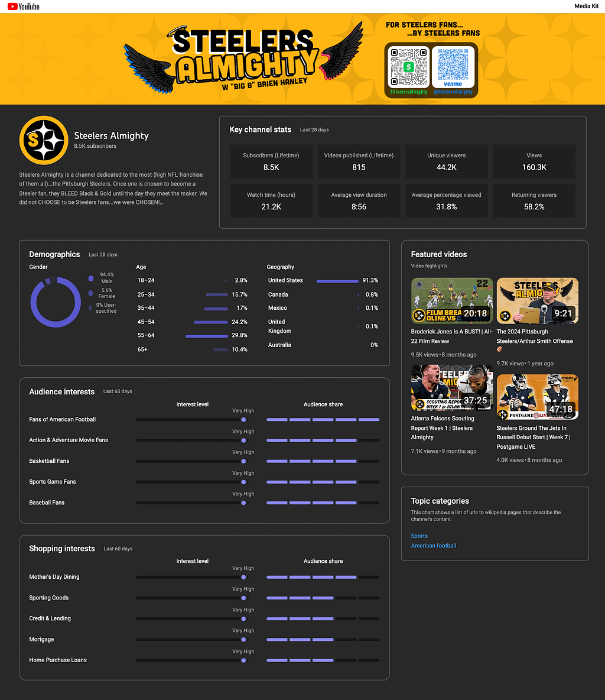Open Steelers Ground The Jets video thumbnail
605x700 pixels.
click(x=537, y=397)
